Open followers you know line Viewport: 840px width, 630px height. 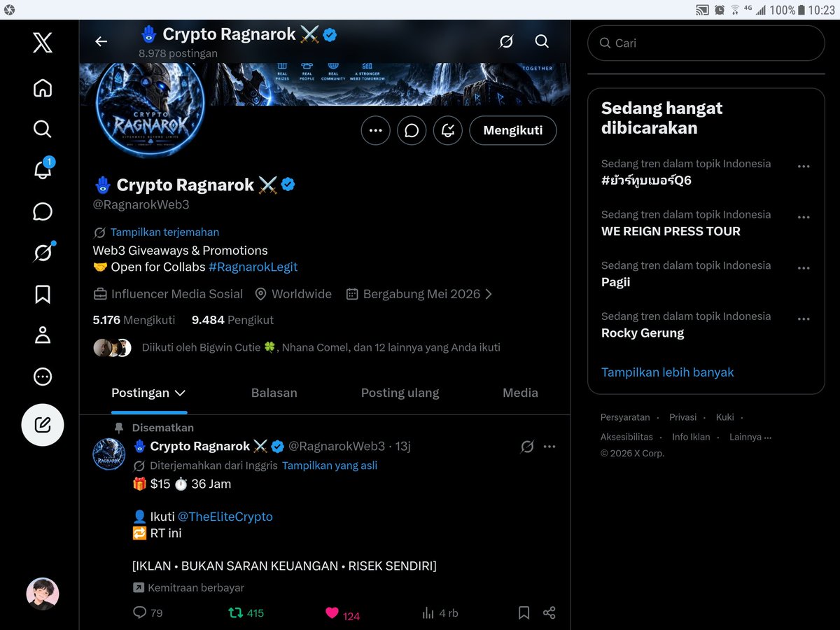[x=321, y=347]
